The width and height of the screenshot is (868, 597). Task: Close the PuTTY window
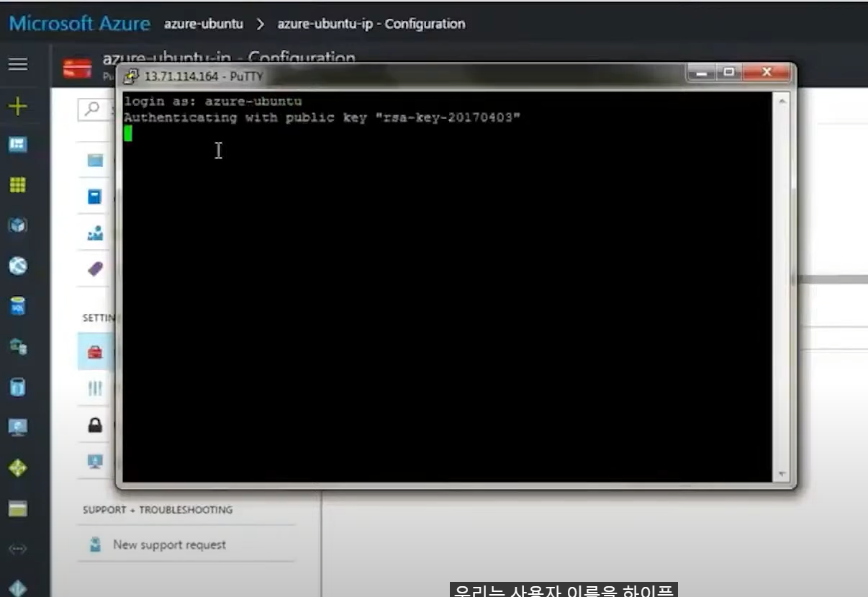click(766, 73)
